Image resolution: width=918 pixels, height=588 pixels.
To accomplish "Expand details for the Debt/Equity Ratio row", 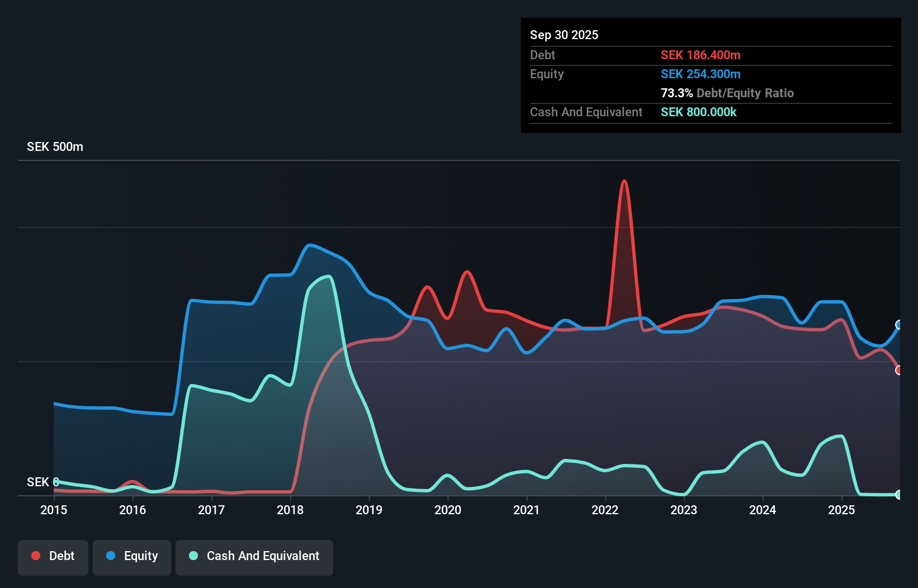I will click(727, 93).
